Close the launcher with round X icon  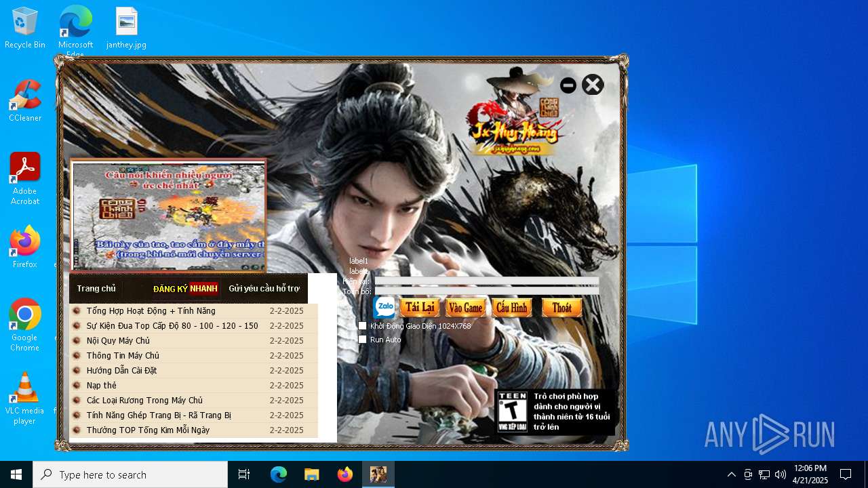tap(593, 85)
